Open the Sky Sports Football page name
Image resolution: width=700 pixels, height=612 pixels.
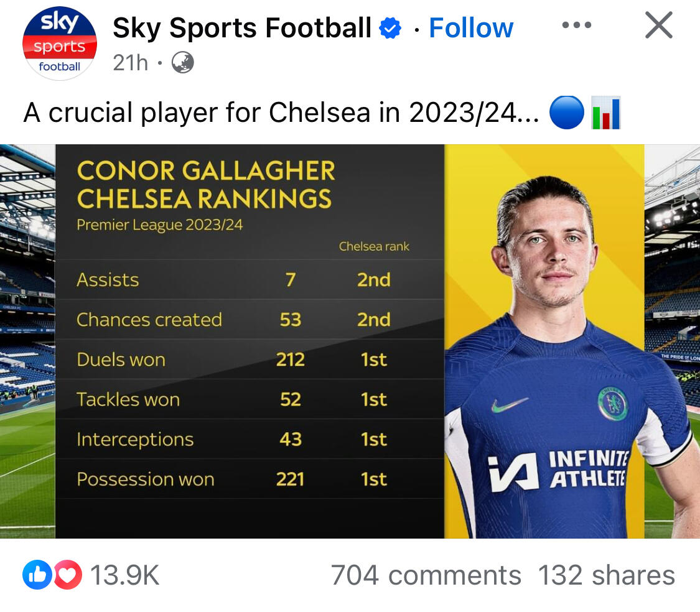242,28
